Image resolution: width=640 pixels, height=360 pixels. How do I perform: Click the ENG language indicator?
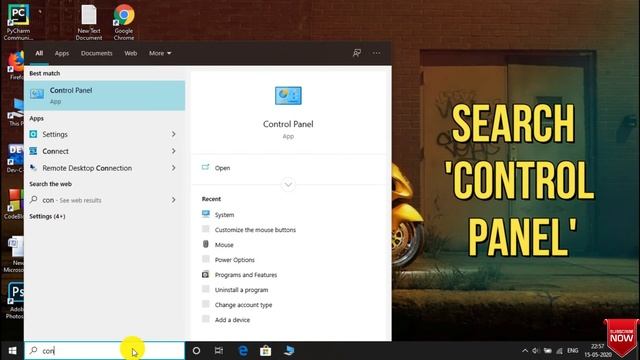[573, 351]
